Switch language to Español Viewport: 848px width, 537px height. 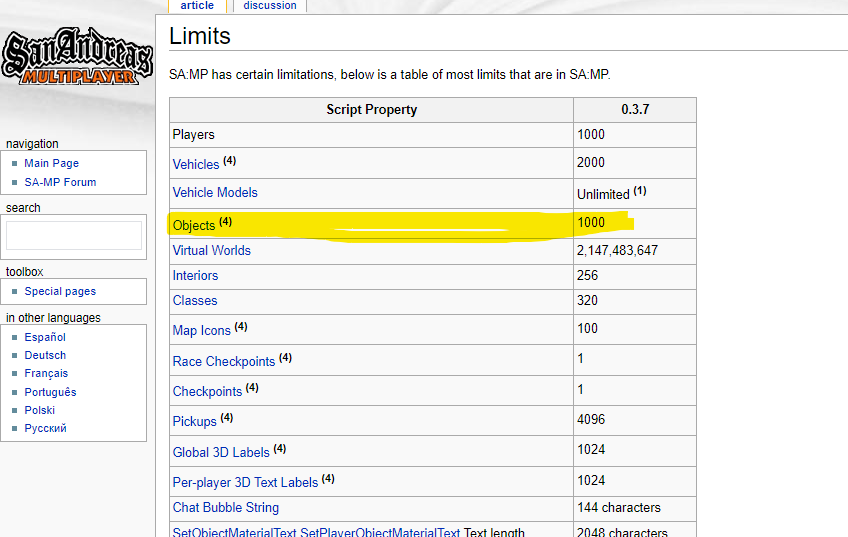[45, 337]
